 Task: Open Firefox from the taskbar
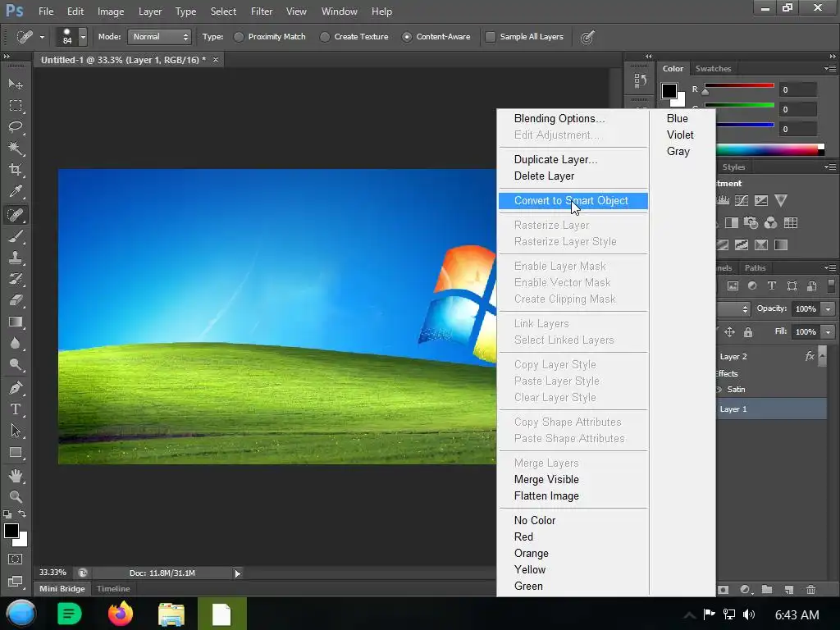[x=121, y=614]
